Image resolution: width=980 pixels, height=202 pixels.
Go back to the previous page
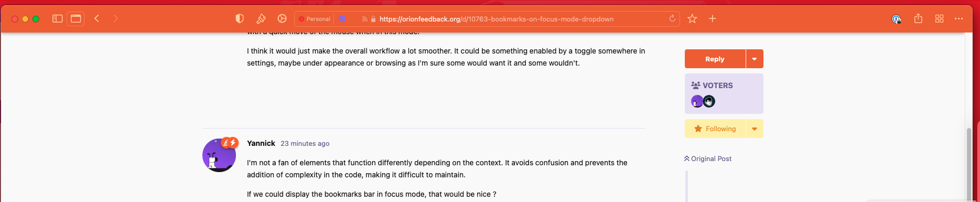97,19
